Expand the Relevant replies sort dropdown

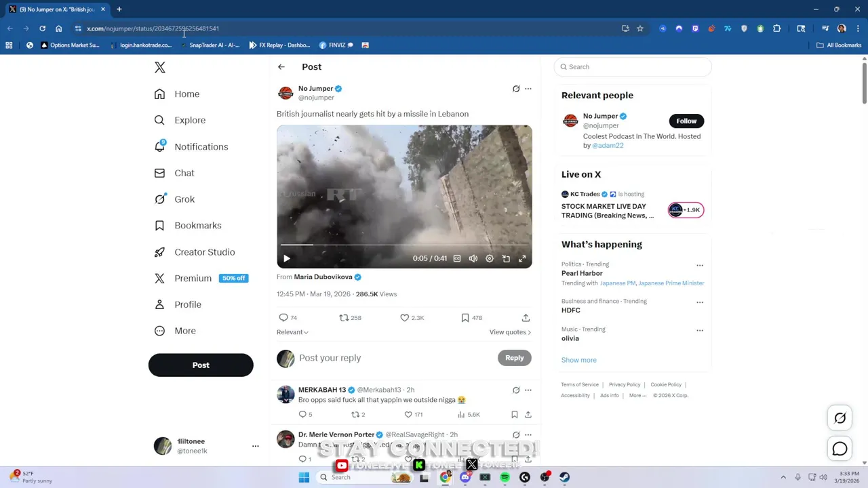coord(292,332)
